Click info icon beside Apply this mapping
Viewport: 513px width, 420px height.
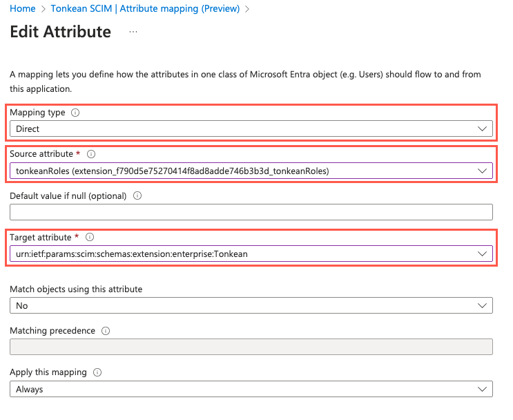pyautogui.click(x=97, y=372)
